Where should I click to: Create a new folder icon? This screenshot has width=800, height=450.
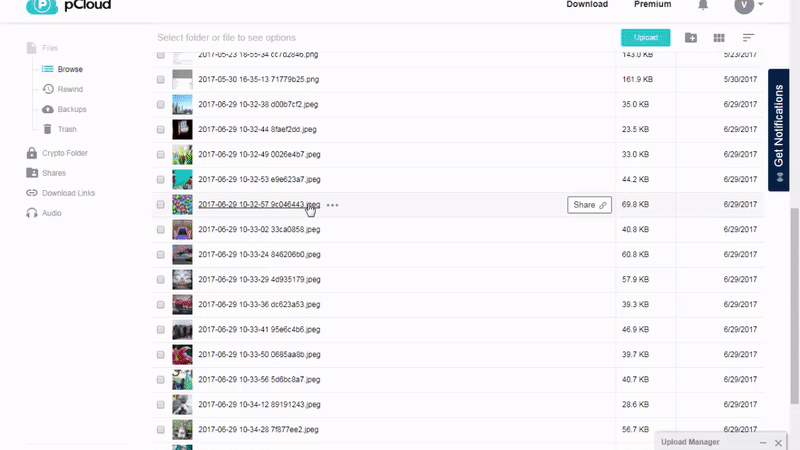pyautogui.click(x=691, y=38)
